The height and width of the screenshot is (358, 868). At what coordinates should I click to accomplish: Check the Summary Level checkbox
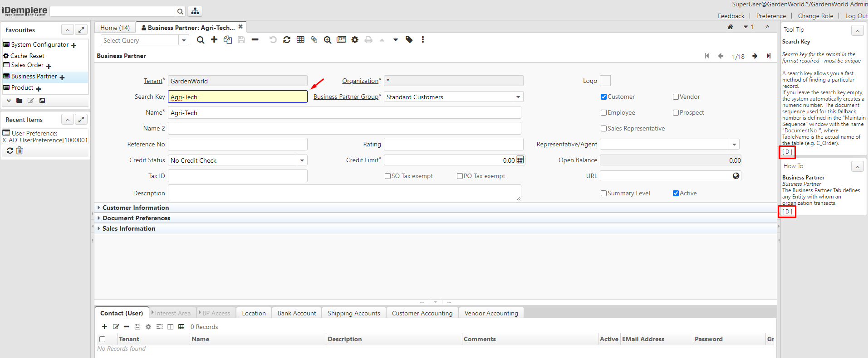point(603,194)
